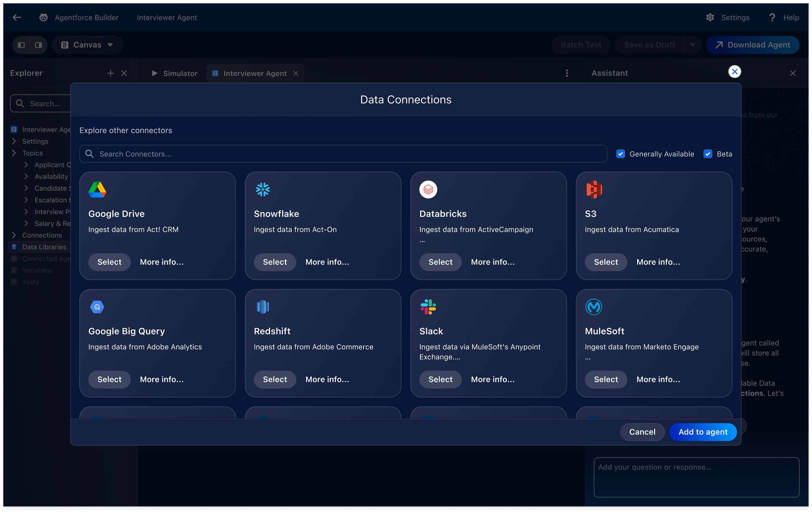This screenshot has width=812, height=513.
Task: Select the MuleSoft connector
Action: [x=606, y=379]
